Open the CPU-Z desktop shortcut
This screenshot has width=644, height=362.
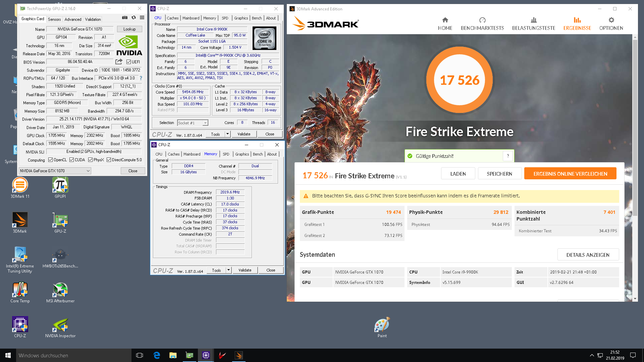pyautogui.click(x=20, y=327)
